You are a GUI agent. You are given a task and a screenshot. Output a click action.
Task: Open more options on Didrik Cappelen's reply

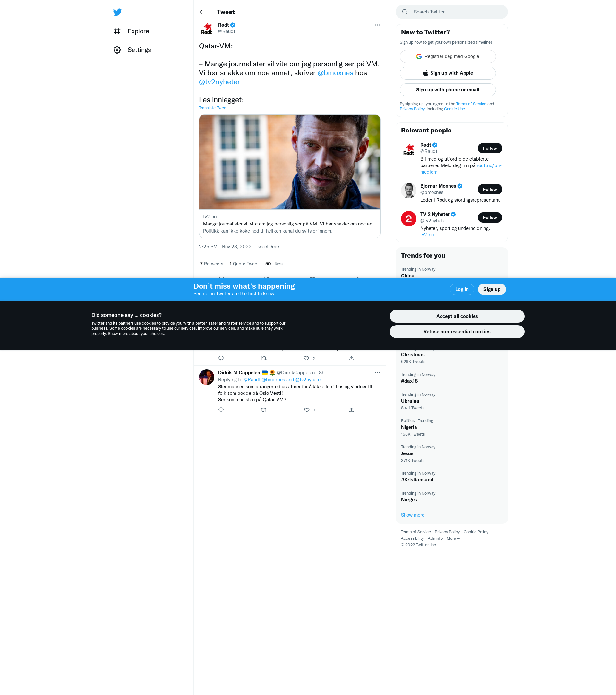click(377, 373)
